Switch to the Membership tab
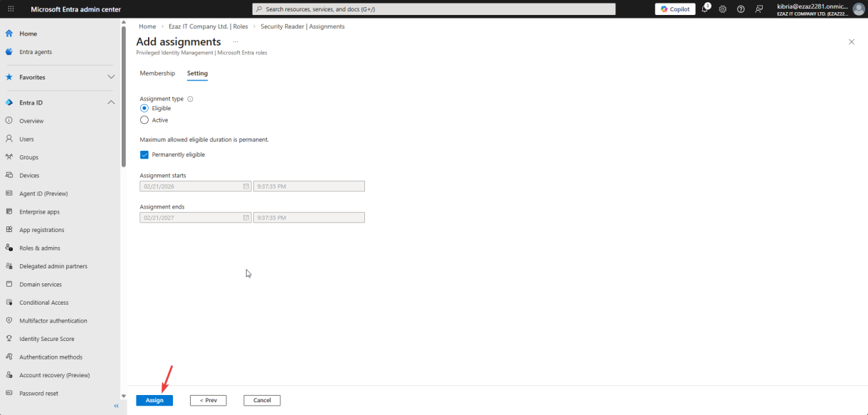The image size is (868, 415). click(157, 73)
